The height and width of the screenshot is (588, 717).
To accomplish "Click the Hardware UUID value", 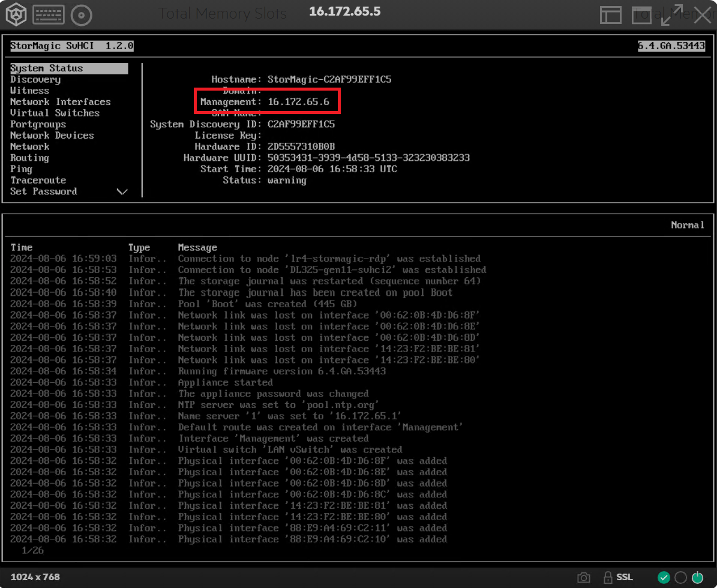I will (368, 158).
